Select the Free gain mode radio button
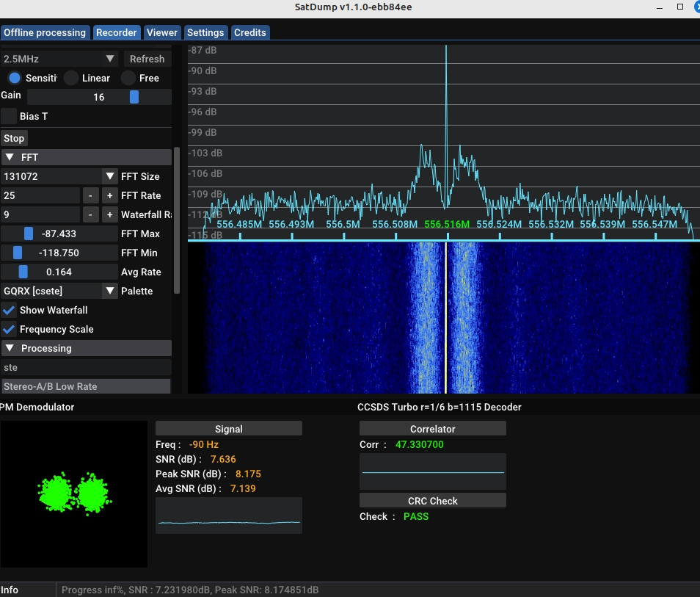This screenshot has width=700, height=597. click(x=128, y=78)
